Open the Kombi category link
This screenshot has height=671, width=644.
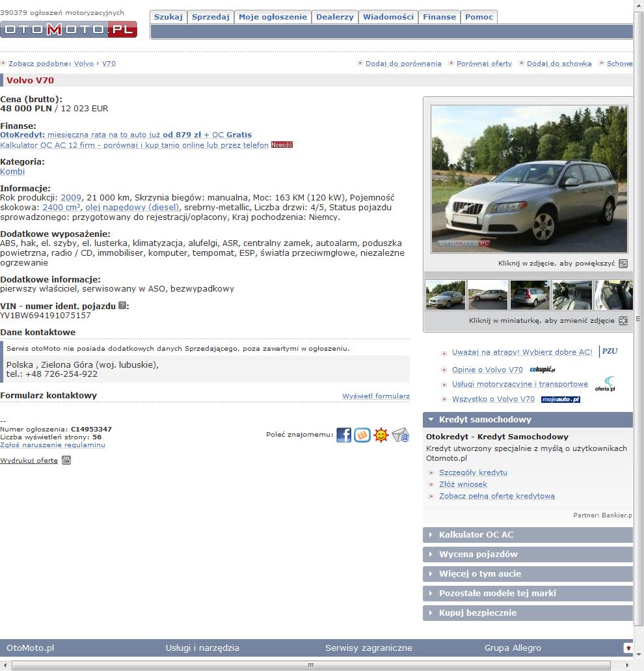(x=12, y=172)
